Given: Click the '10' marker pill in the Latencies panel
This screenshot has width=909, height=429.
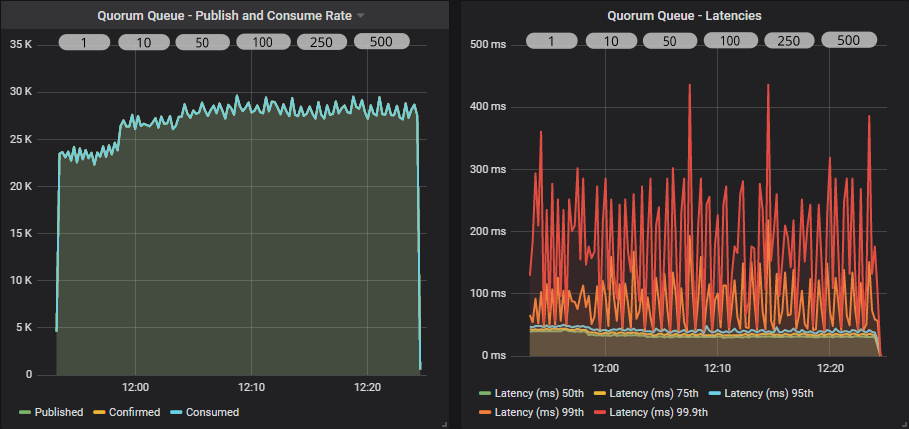Looking at the screenshot, I should (611, 41).
